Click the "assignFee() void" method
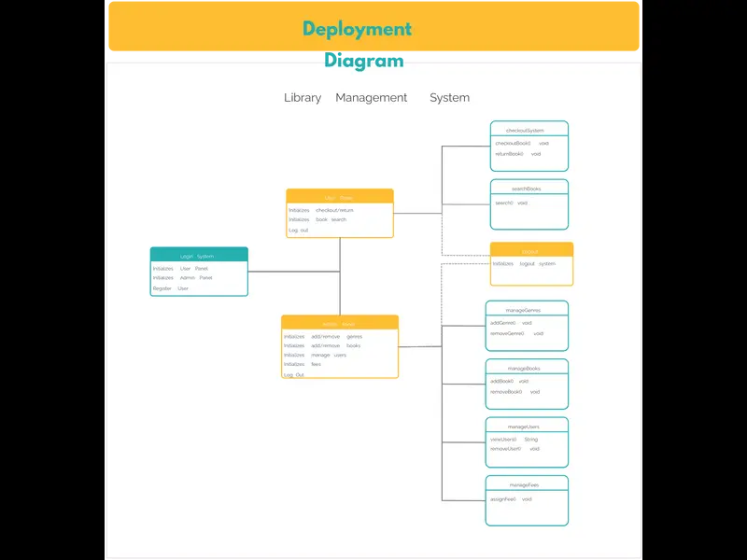Screen dimensions: 747x560 click(x=511, y=499)
